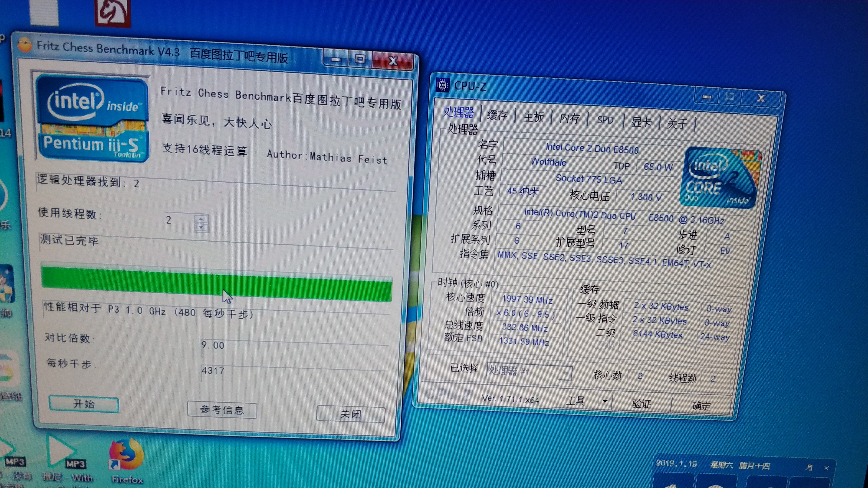Click the Intel Pentium iii-S logo image
Viewport: 868px width, 488px height.
(93, 119)
